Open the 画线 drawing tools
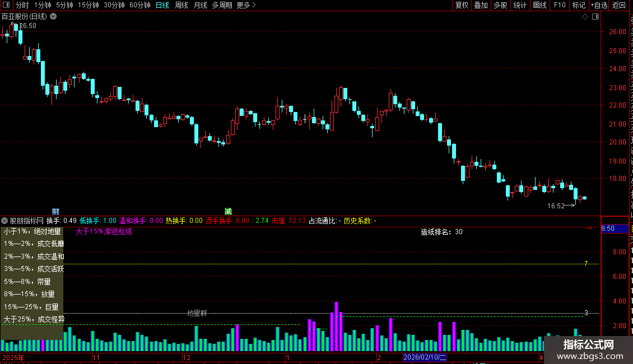The image size is (633, 364). 539,5
